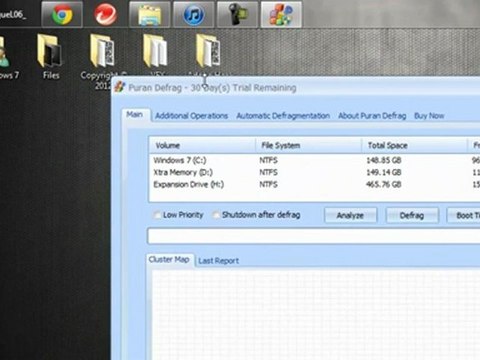Click the defrag progress bar

313,236
